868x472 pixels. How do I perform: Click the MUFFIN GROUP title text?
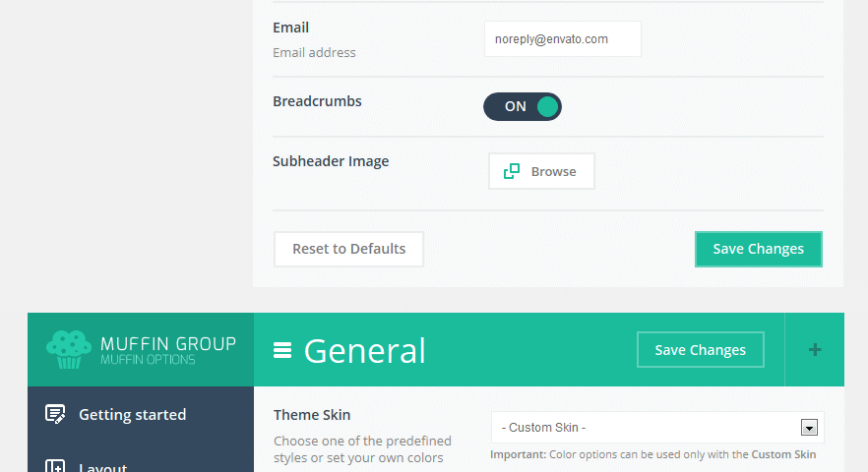tap(167, 343)
